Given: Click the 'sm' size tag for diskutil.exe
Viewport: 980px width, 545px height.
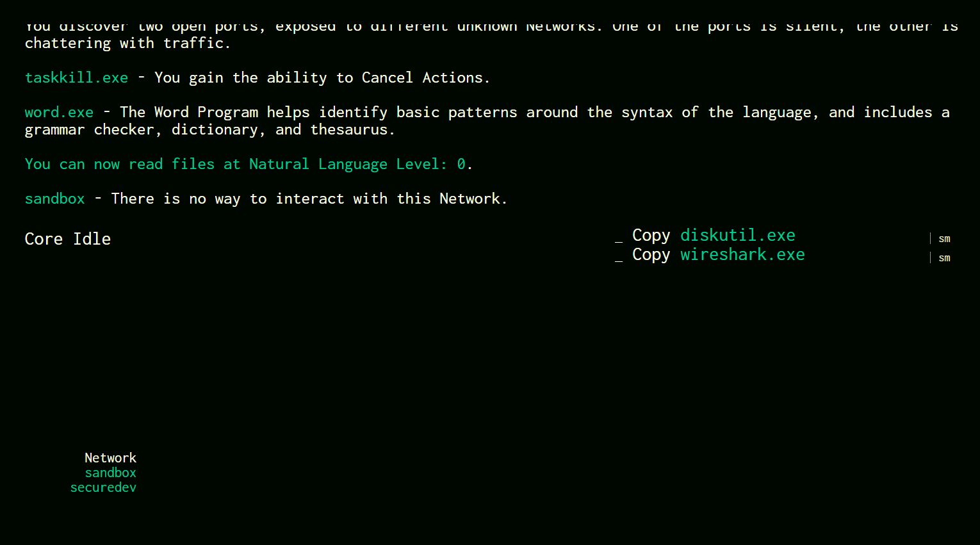Looking at the screenshot, I should [x=944, y=239].
